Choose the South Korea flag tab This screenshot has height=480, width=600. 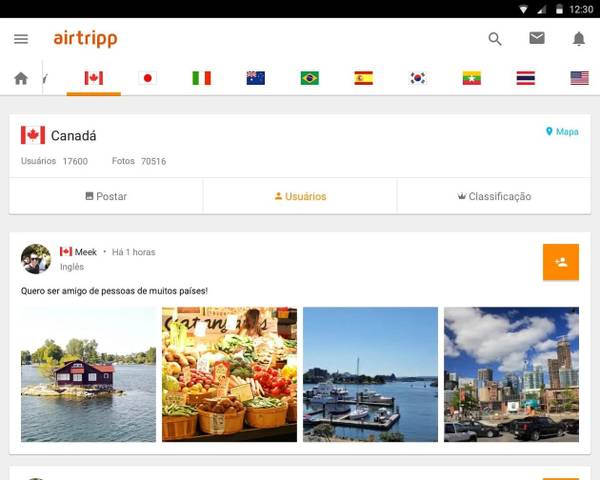point(417,78)
